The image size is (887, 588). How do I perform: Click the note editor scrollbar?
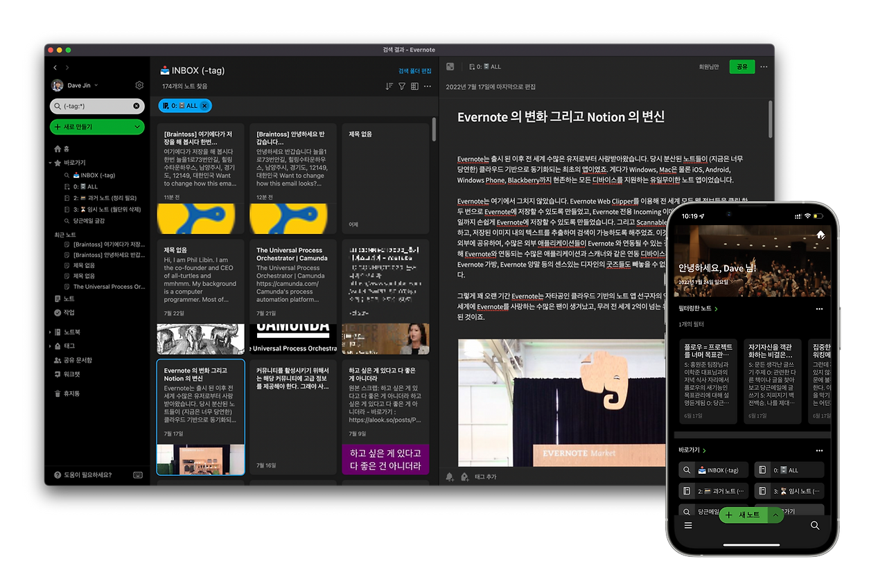[x=770, y=119]
